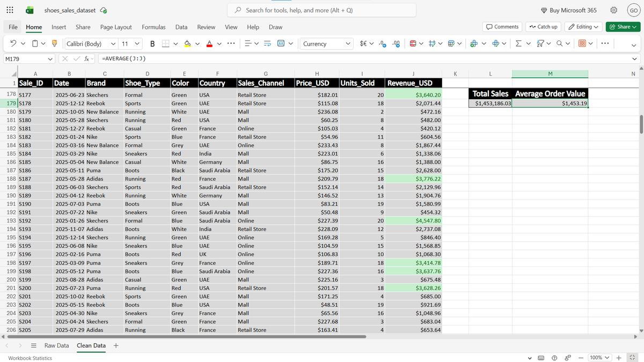Open more ribbon commands ellipsis

(x=605, y=44)
